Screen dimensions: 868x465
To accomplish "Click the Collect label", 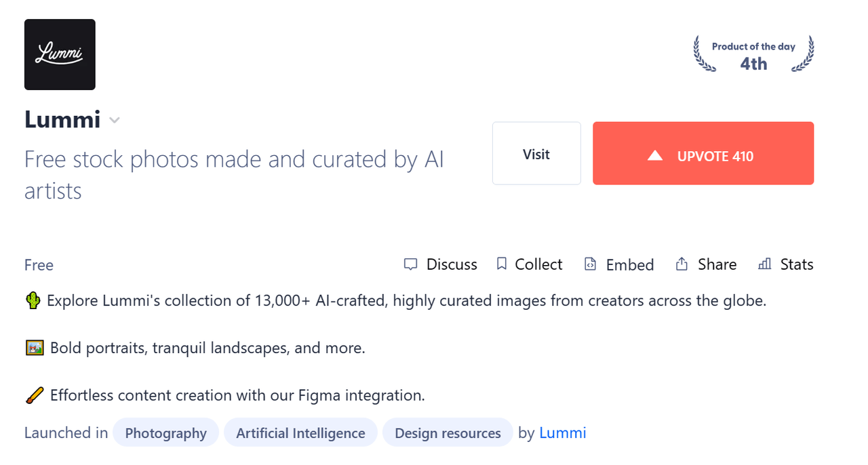I will (538, 264).
